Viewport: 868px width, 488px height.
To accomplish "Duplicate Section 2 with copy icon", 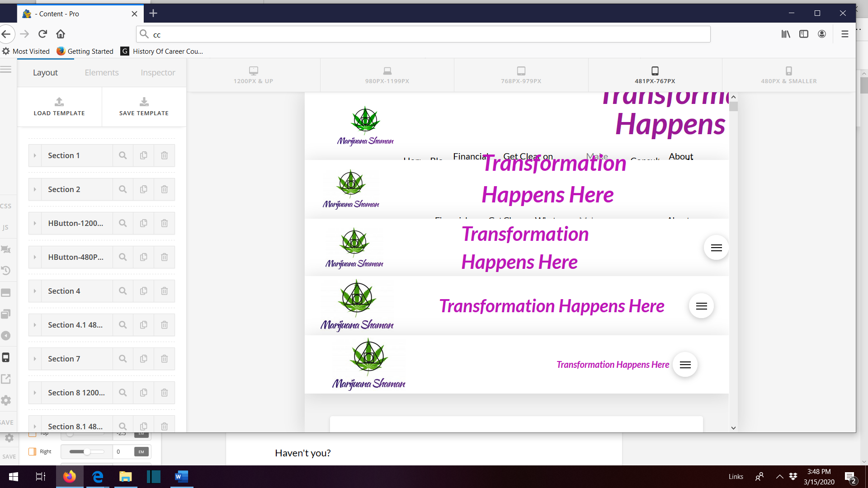I will pyautogui.click(x=143, y=189).
